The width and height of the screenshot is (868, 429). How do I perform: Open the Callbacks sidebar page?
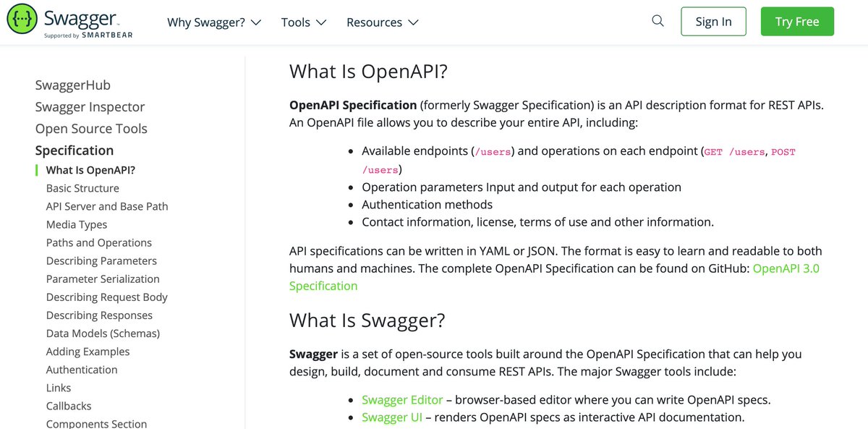pyautogui.click(x=69, y=406)
